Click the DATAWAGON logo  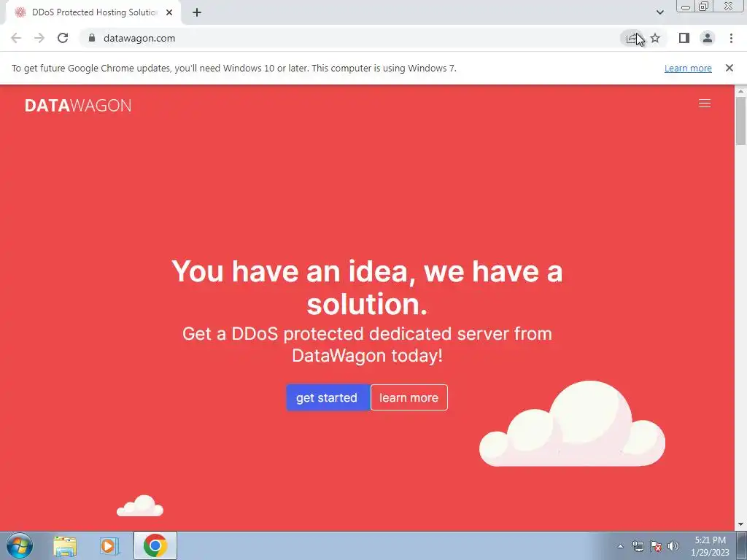(77, 105)
